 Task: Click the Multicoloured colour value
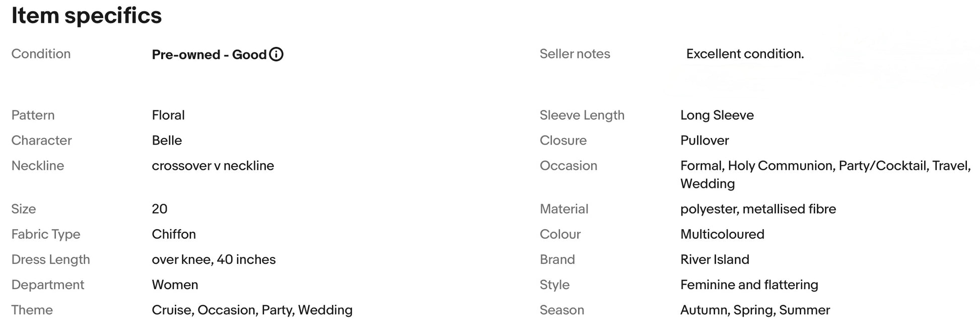722,234
